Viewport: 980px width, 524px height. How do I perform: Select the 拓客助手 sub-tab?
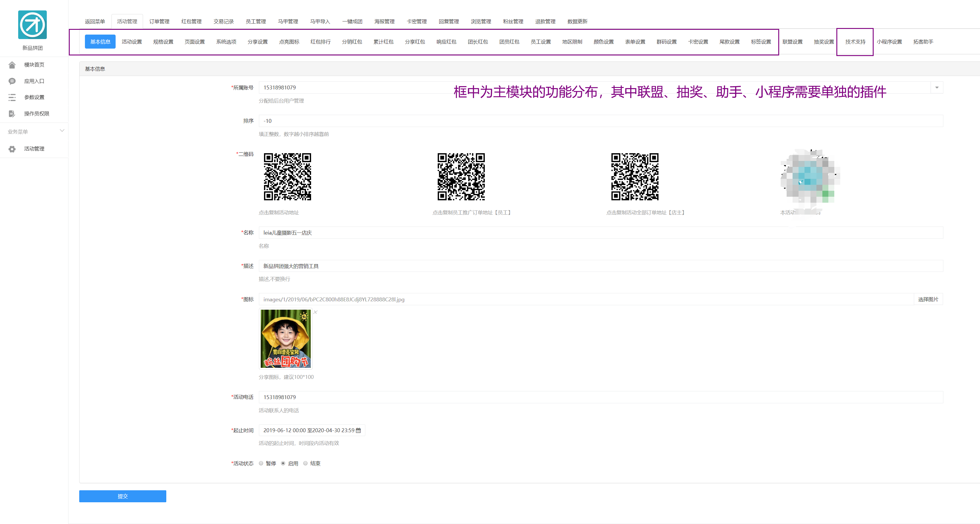[x=923, y=41]
